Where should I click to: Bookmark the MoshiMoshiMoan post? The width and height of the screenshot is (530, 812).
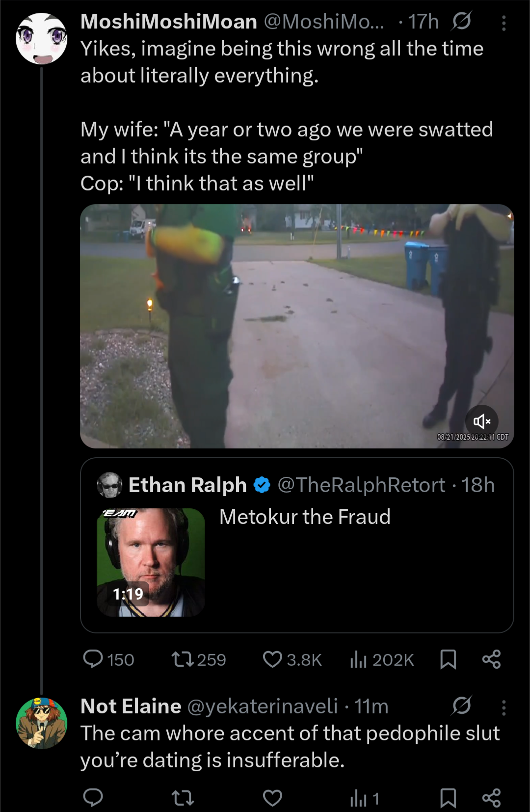tap(448, 659)
